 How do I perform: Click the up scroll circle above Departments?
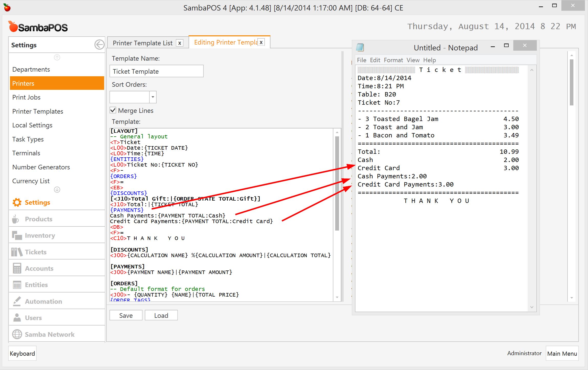(x=57, y=58)
